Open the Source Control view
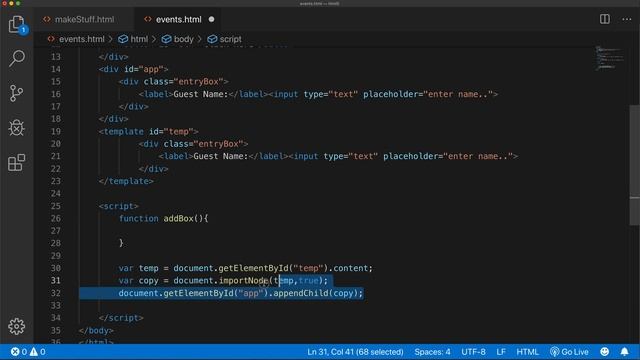640x360 pixels. pos(16,93)
